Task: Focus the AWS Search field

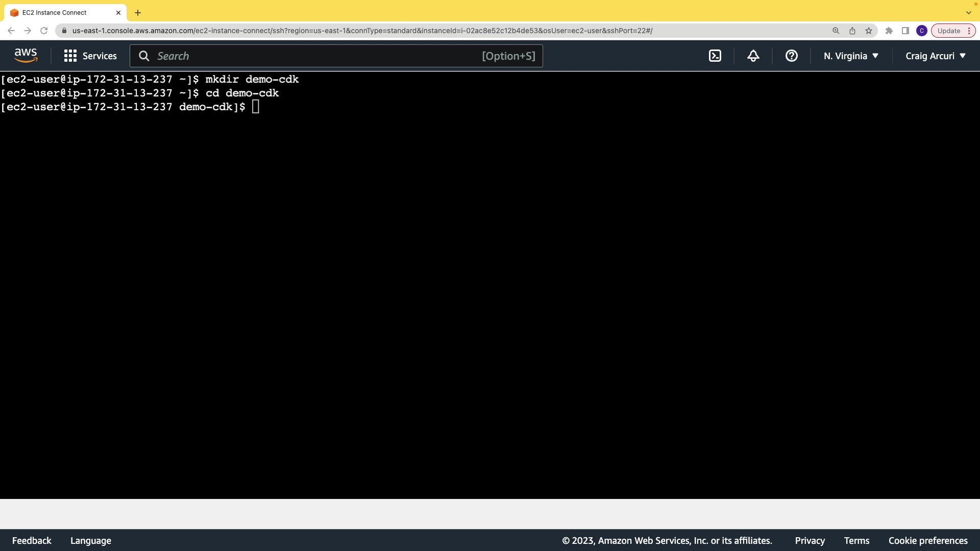Action: (316, 56)
